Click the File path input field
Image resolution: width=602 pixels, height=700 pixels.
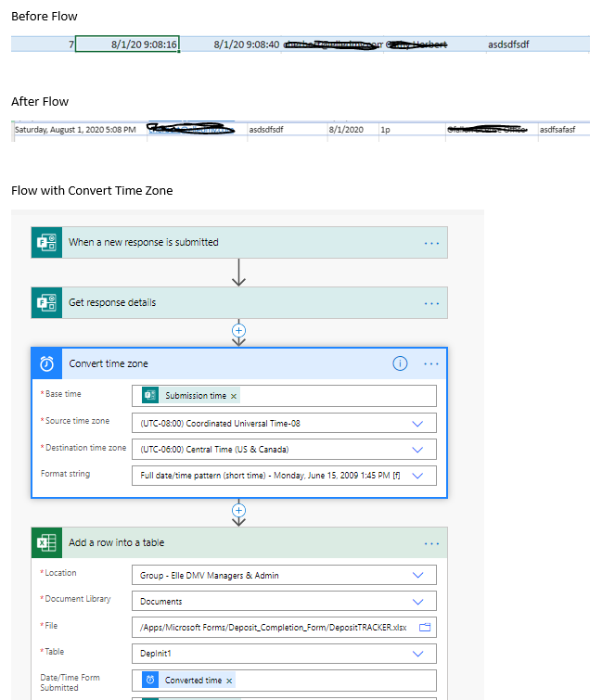pos(284,628)
